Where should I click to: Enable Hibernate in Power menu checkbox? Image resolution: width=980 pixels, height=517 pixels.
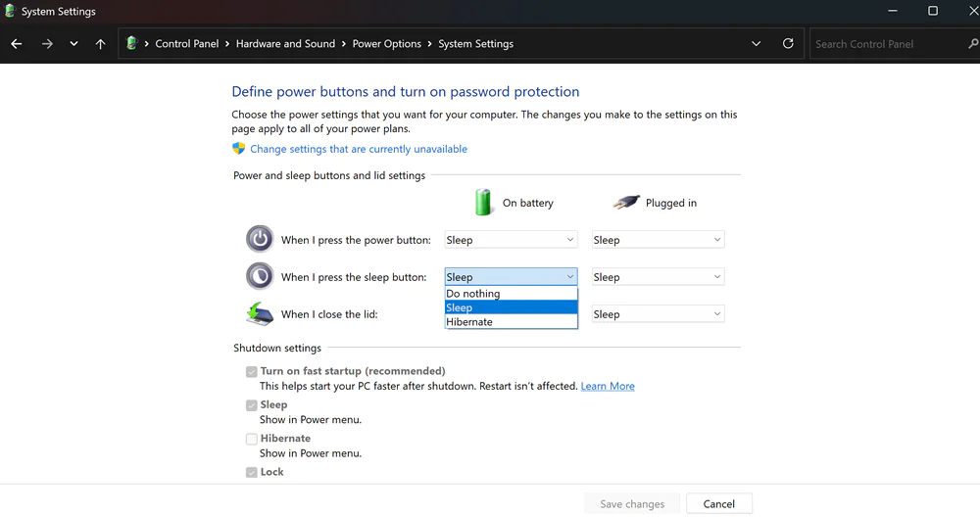point(251,439)
